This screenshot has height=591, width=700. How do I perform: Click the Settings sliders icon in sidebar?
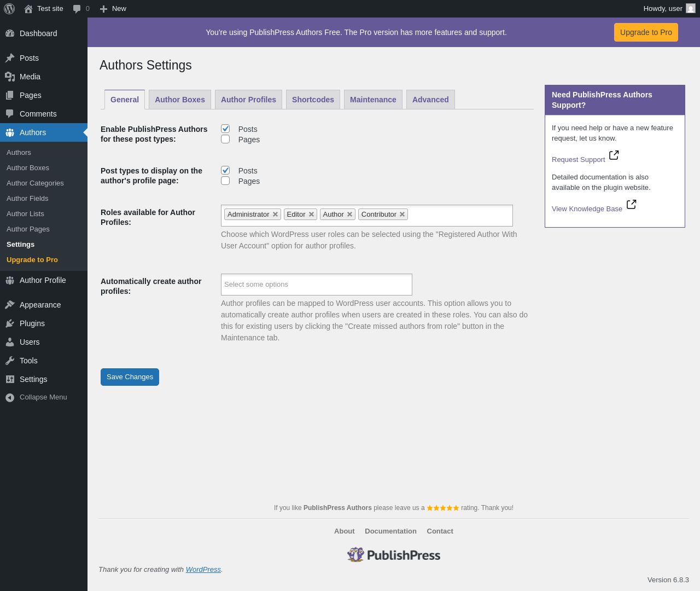pyautogui.click(x=10, y=379)
